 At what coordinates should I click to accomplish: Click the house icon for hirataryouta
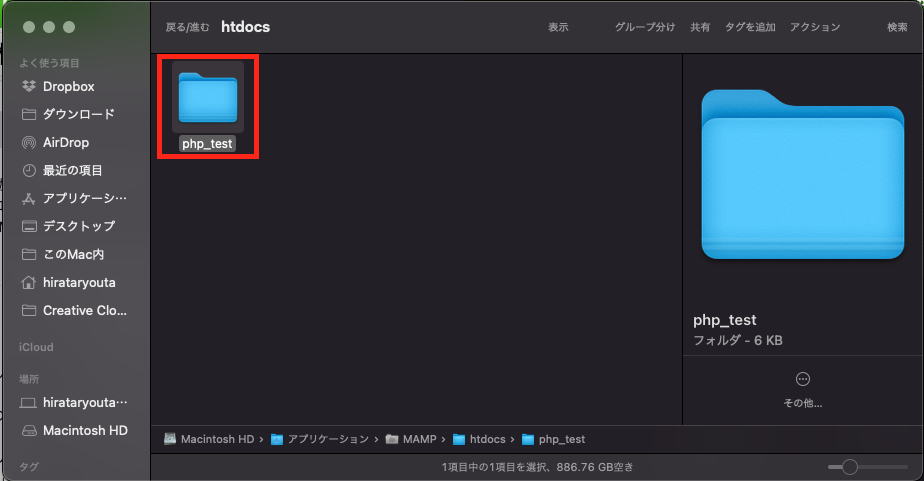(28, 282)
